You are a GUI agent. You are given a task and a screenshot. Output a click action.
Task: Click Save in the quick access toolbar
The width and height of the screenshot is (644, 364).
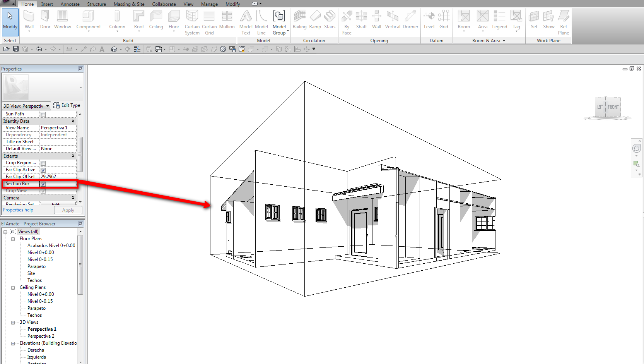(16, 49)
